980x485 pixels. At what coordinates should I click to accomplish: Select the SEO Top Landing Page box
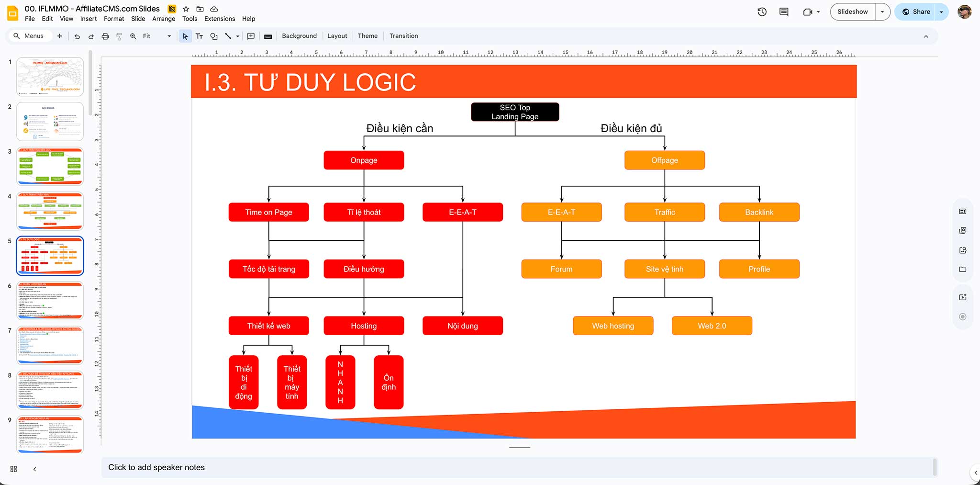(515, 112)
